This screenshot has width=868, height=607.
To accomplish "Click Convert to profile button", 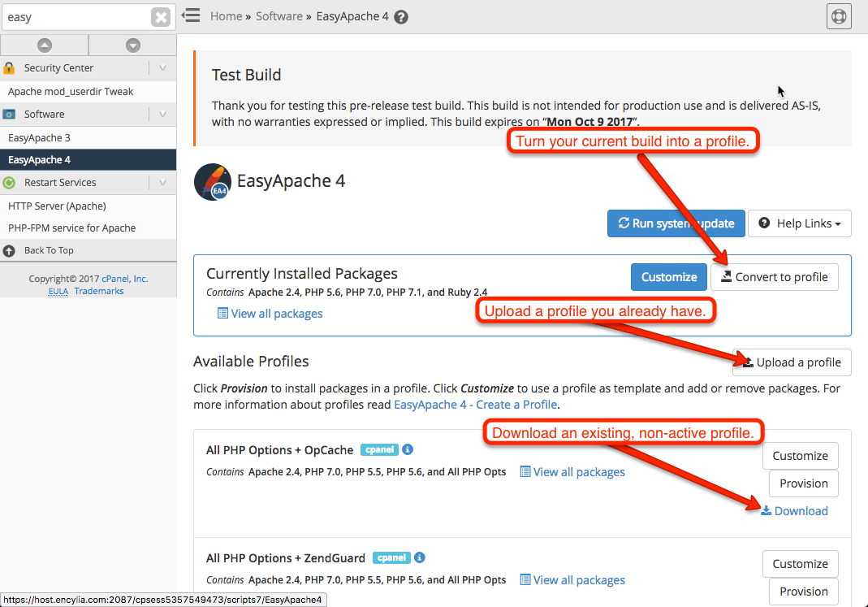I will pos(775,277).
